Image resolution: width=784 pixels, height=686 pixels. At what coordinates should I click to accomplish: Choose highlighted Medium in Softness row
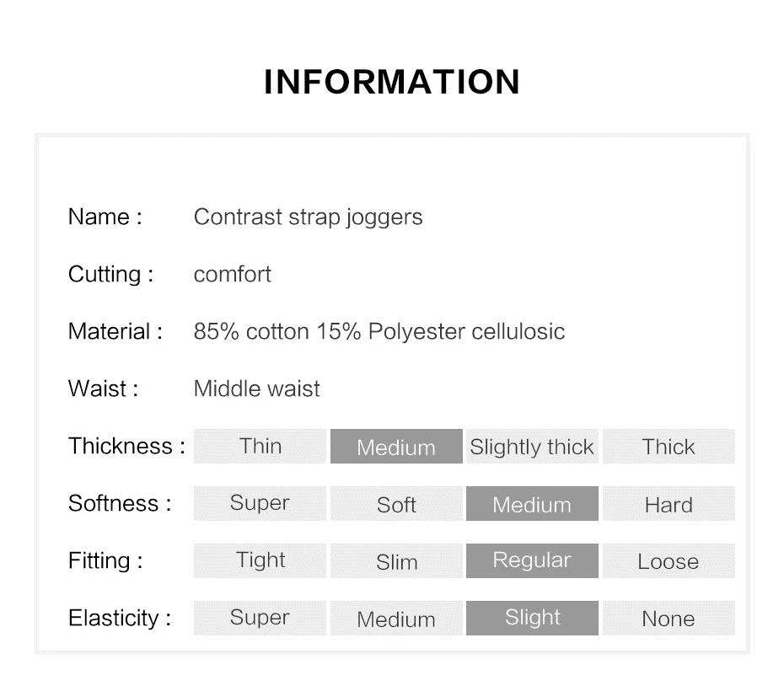pyautogui.click(x=532, y=503)
